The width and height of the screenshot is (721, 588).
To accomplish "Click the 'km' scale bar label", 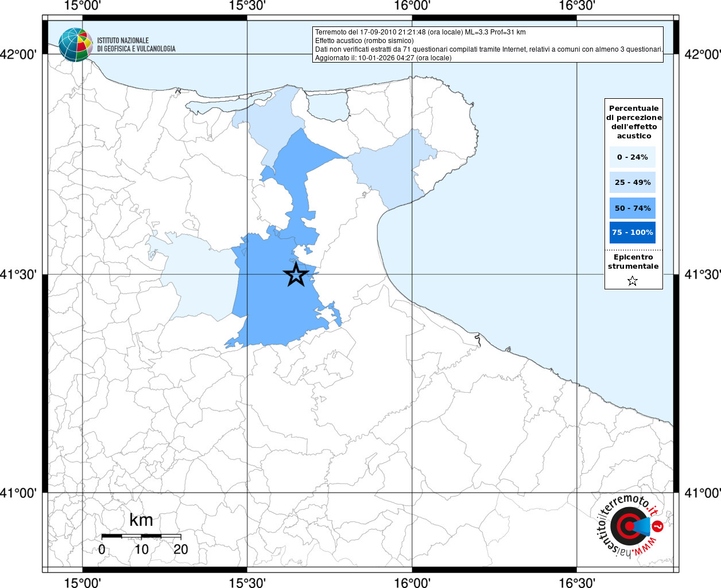I will tap(141, 520).
